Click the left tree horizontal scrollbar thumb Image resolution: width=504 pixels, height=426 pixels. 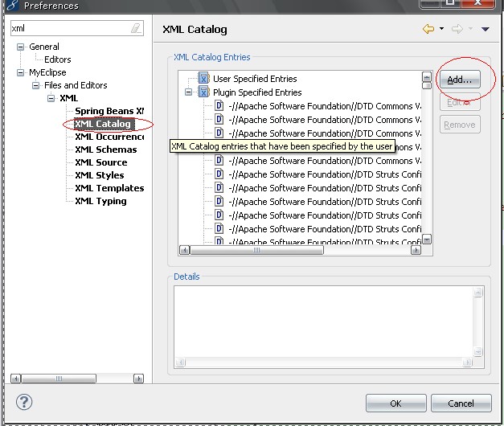coord(59,379)
